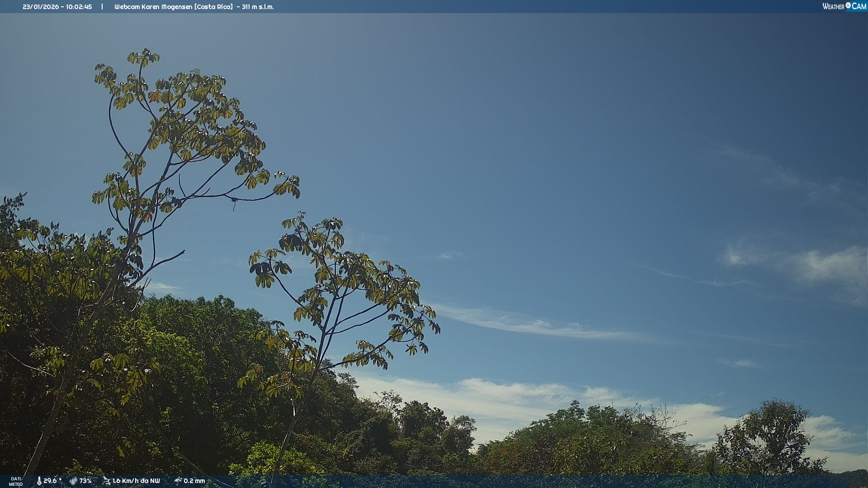Click the Weather text in the logo

833,6
